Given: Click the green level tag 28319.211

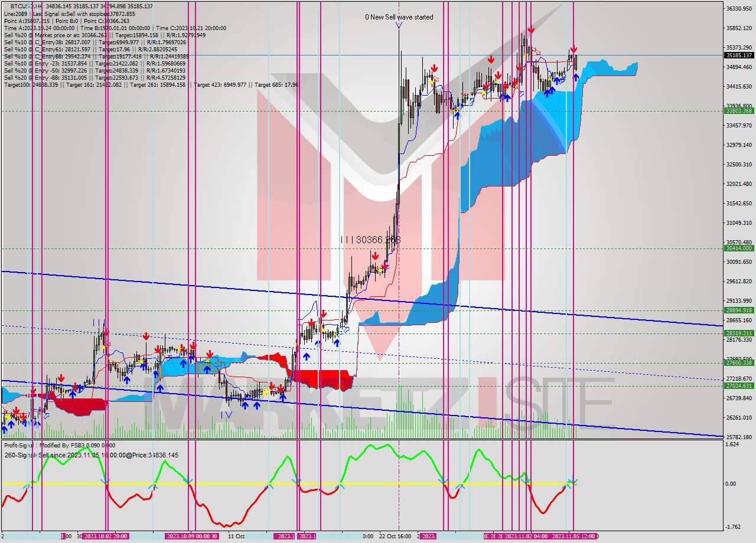Looking at the screenshot, I should pos(739,333).
